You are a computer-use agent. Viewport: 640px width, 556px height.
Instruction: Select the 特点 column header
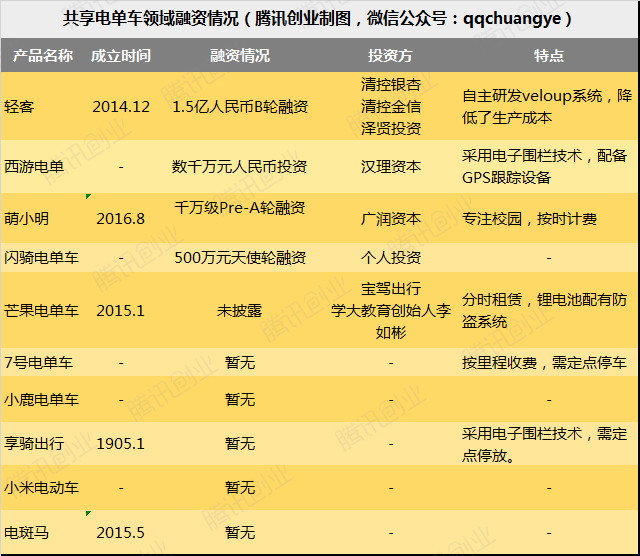coord(549,56)
